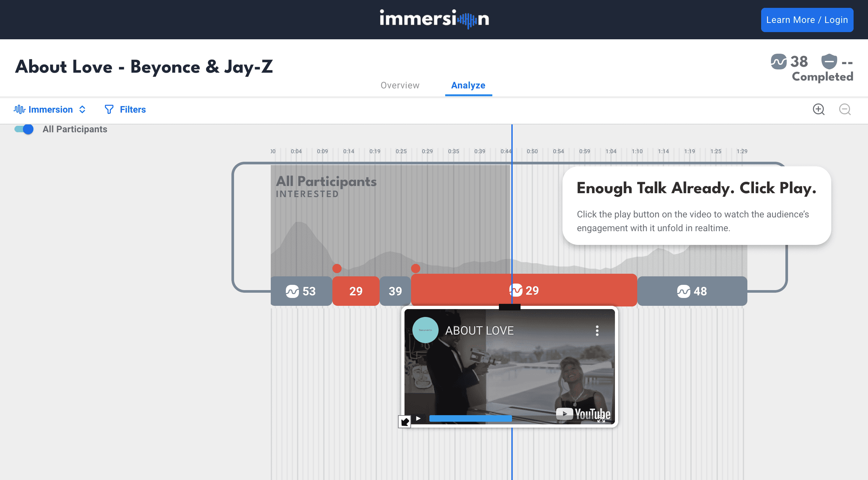Zoom in on the timeline
Image resolution: width=868 pixels, height=480 pixels.
pos(819,109)
